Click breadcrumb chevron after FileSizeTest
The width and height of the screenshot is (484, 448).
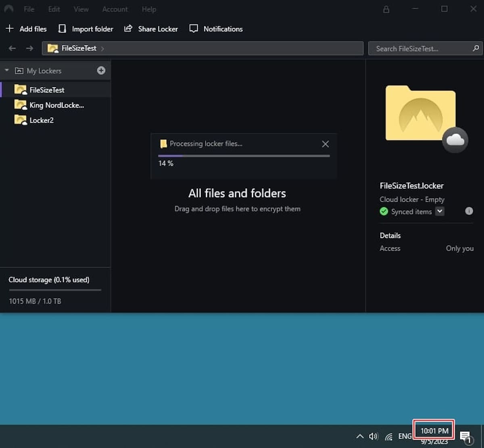coord(102,48)
